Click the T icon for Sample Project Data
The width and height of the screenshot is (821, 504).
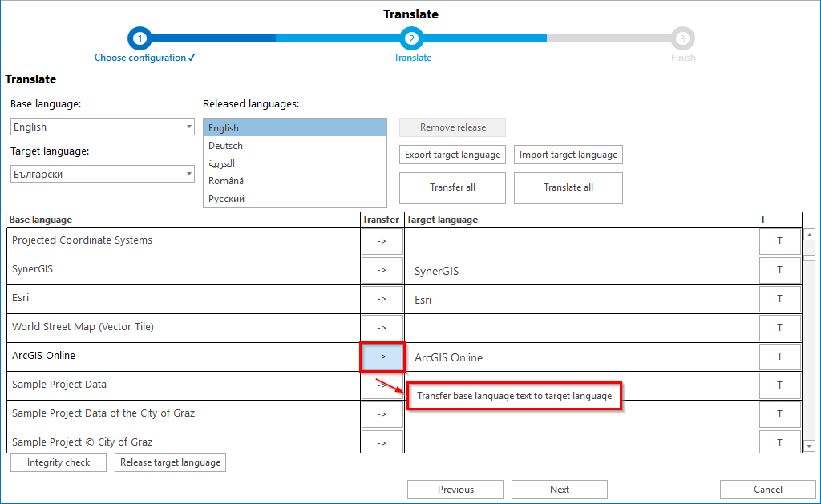tap(780, 385)
